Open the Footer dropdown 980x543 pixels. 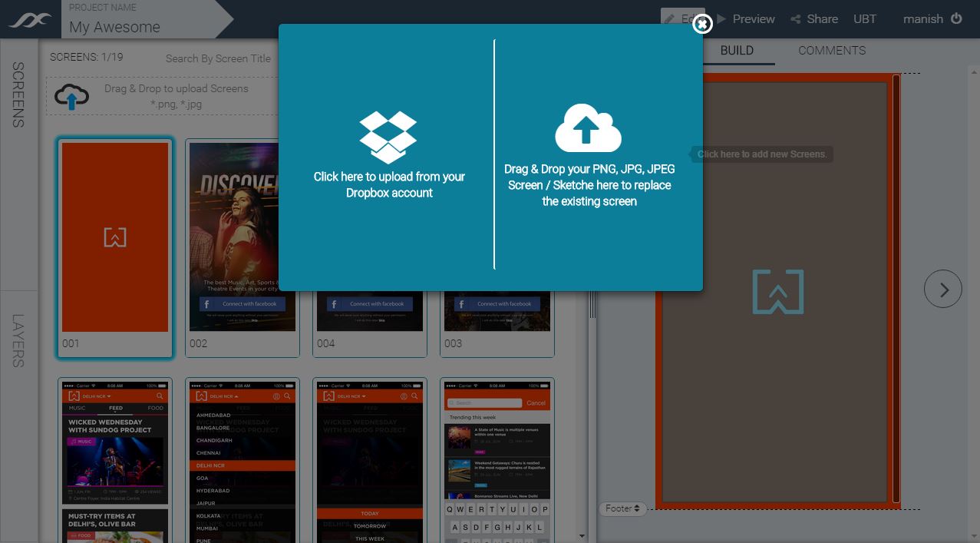click(622, 508)
